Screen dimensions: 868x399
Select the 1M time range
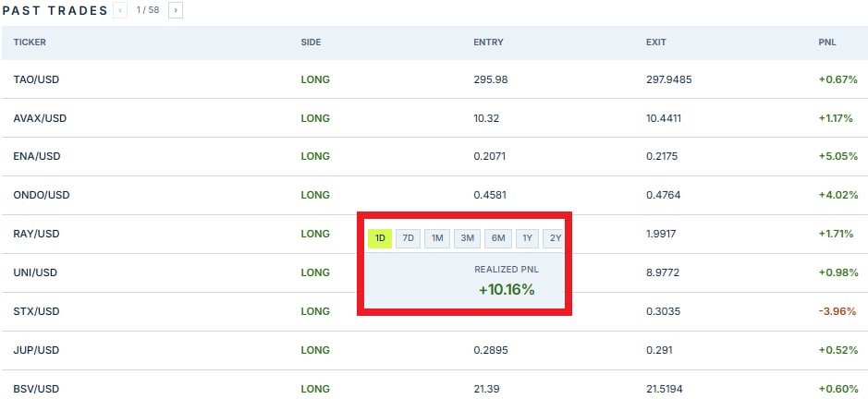point(437,238)
